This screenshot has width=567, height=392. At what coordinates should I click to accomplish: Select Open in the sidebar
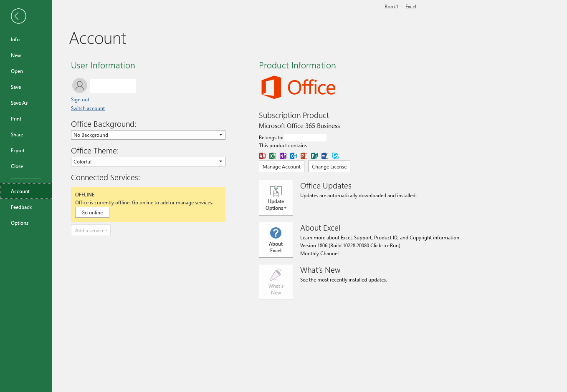tap(26, 71)
